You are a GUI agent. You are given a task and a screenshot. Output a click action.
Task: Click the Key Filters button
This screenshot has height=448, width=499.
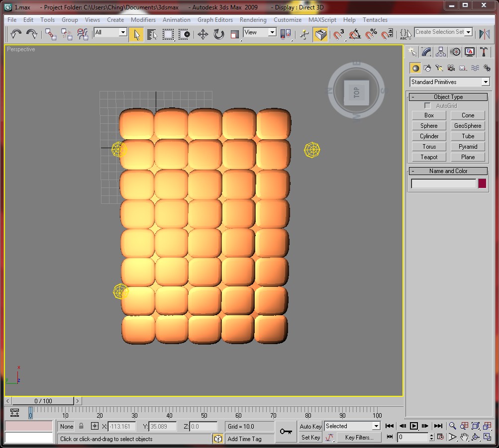[x=359, y=438]
